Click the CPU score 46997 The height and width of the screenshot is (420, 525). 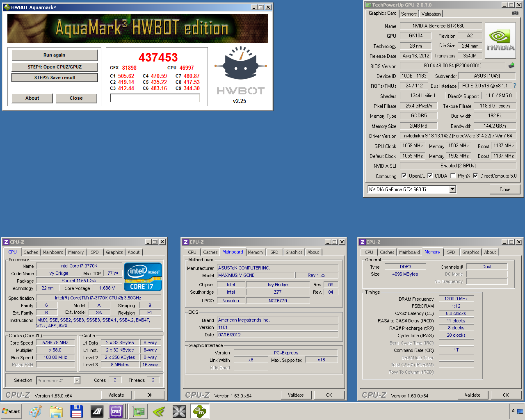coord(187,68)
